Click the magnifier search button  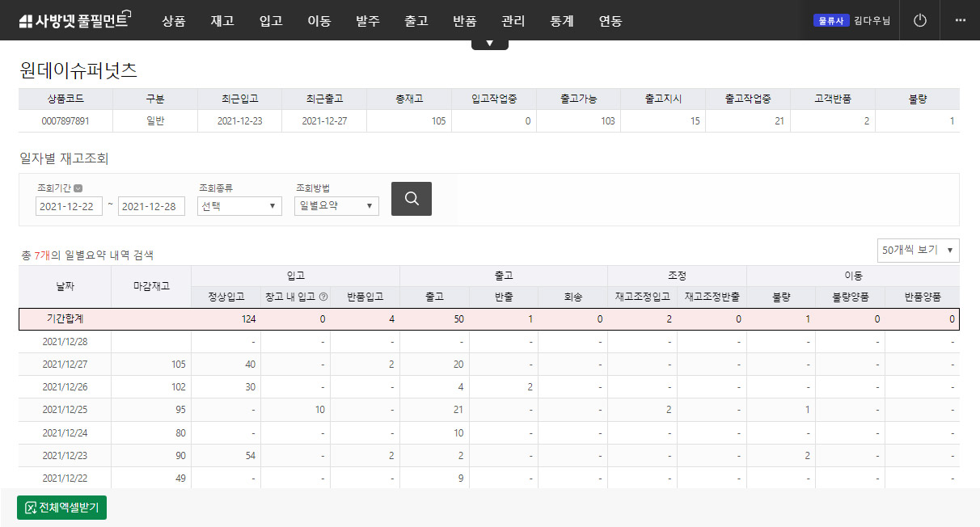411,199
